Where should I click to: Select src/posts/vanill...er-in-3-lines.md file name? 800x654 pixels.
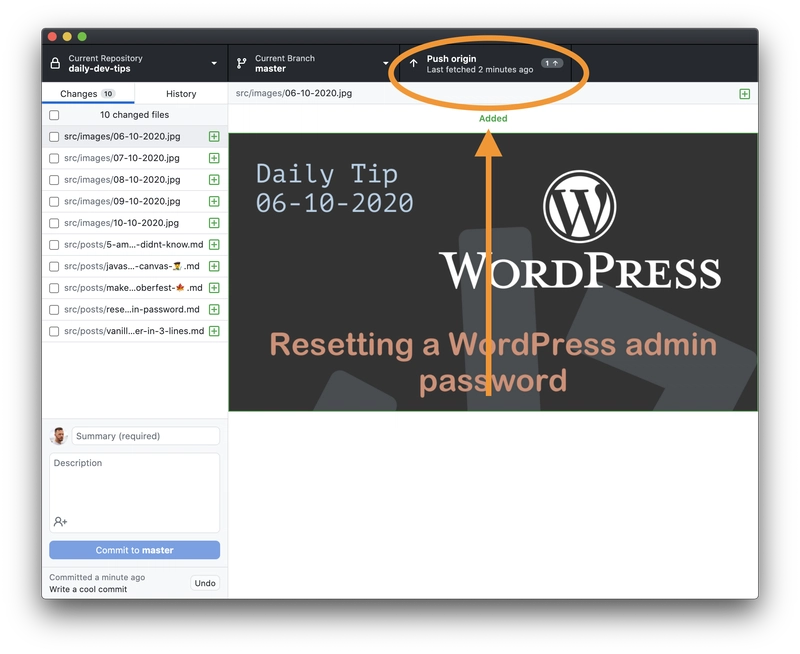134,331
